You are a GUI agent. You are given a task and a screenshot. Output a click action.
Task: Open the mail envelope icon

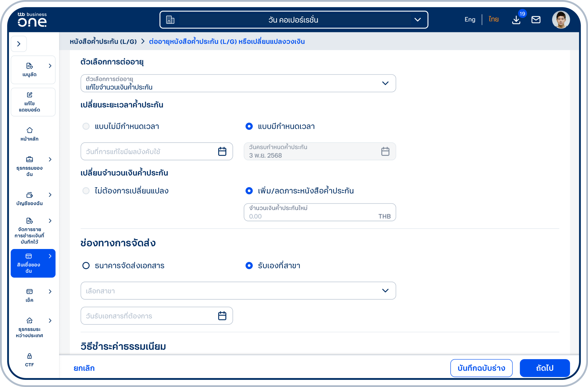[536, 20]
